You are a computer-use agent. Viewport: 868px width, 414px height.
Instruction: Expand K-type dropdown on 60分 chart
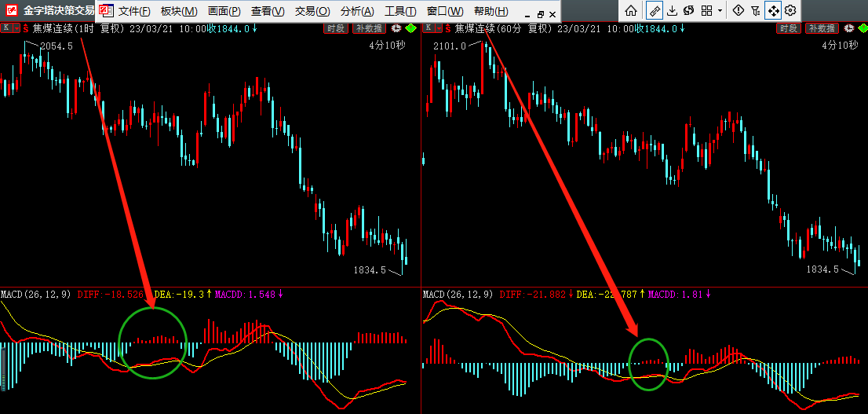coord(439,28)
